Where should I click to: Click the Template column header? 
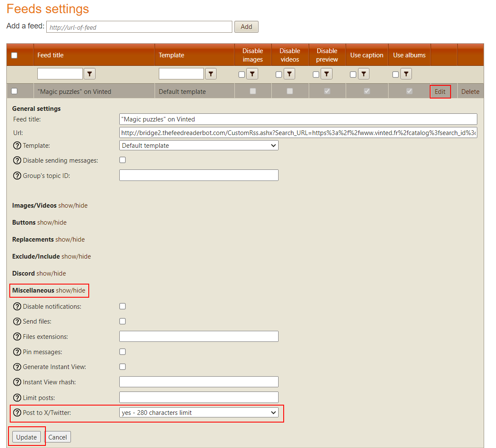pyautogui.click(x=172, y=55)
